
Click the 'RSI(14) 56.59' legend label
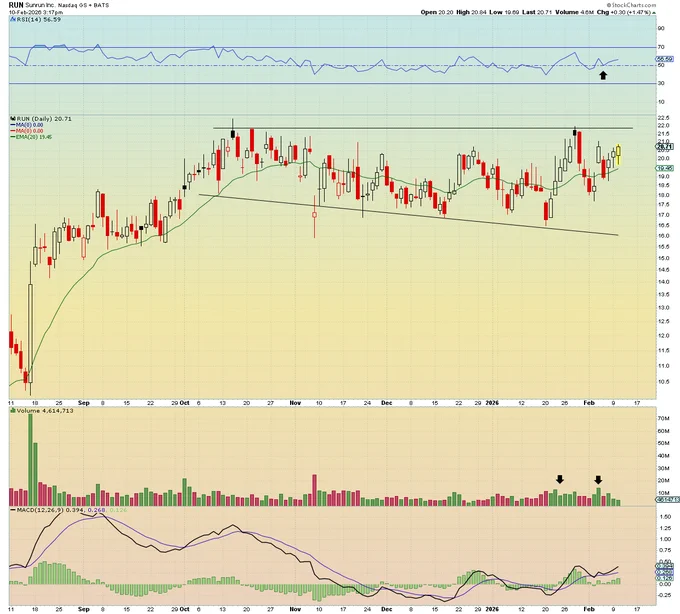coord(39,20)
